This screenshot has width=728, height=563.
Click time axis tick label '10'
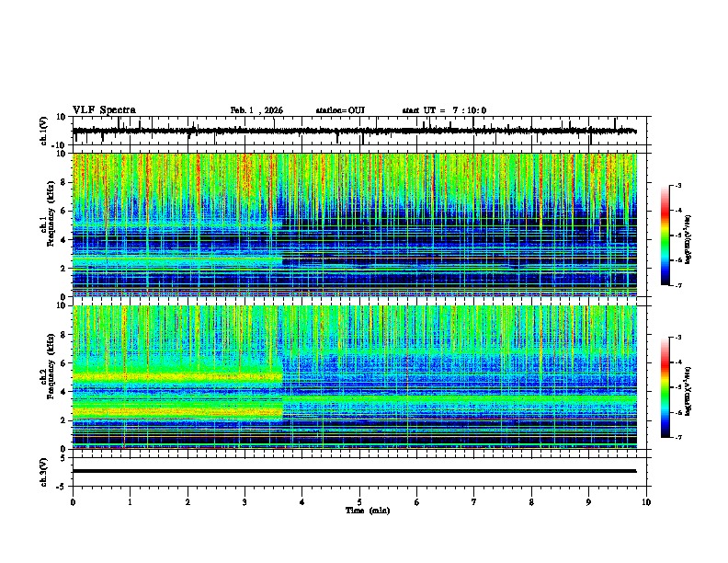click(646, 502)
